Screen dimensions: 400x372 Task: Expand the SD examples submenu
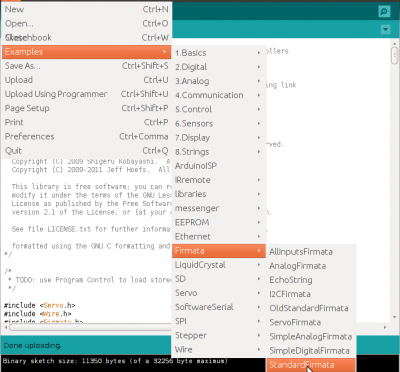[219, 279]
